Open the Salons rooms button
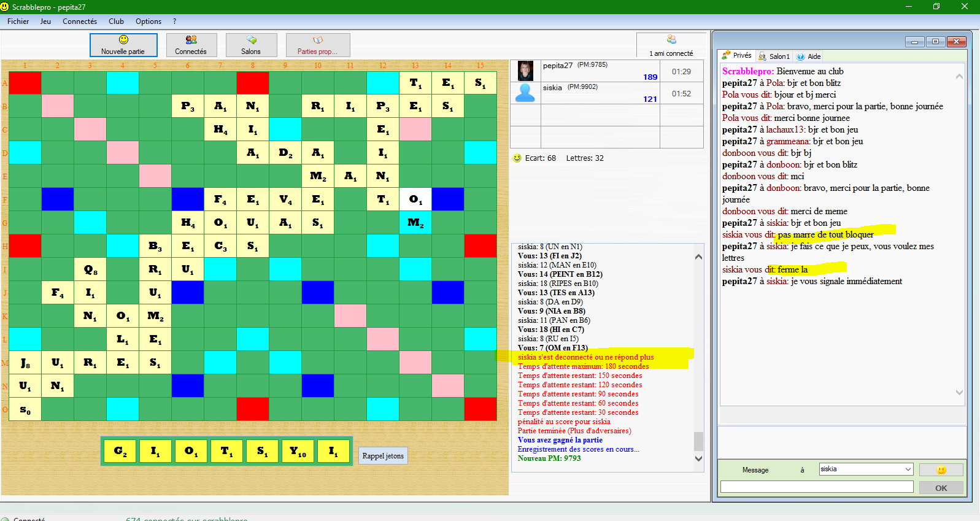Image resolution: width=980 pixels, height=521 pixels. tap(251, 45)
